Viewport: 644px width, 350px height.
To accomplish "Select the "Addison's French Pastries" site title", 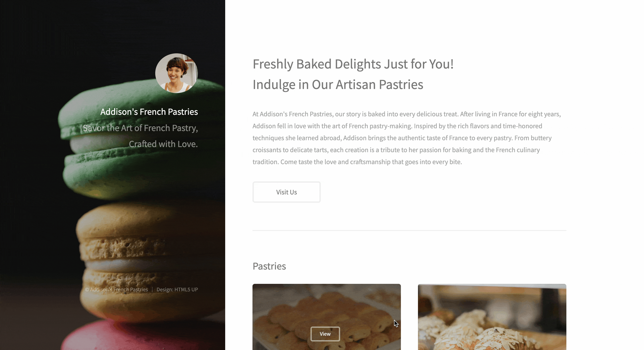I will pos(149,112).
